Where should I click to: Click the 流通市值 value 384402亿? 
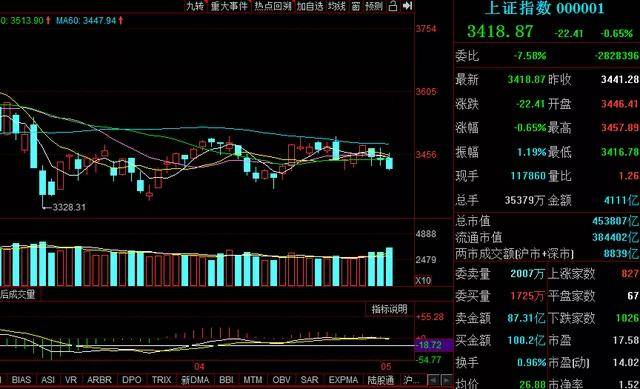pos(616,237)
